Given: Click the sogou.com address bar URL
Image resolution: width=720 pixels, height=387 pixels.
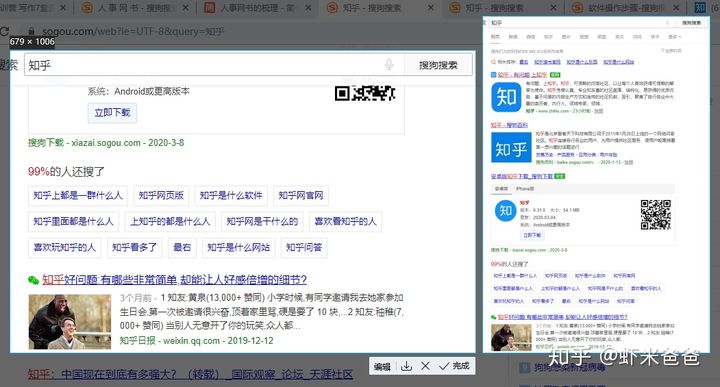Looking at the screenshot, I should click(133, 31).
